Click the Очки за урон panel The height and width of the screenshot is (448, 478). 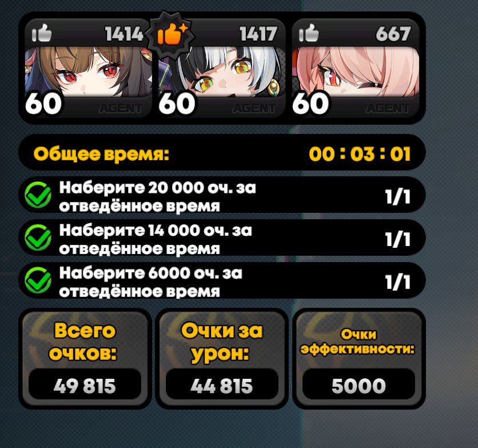point(222,358)
